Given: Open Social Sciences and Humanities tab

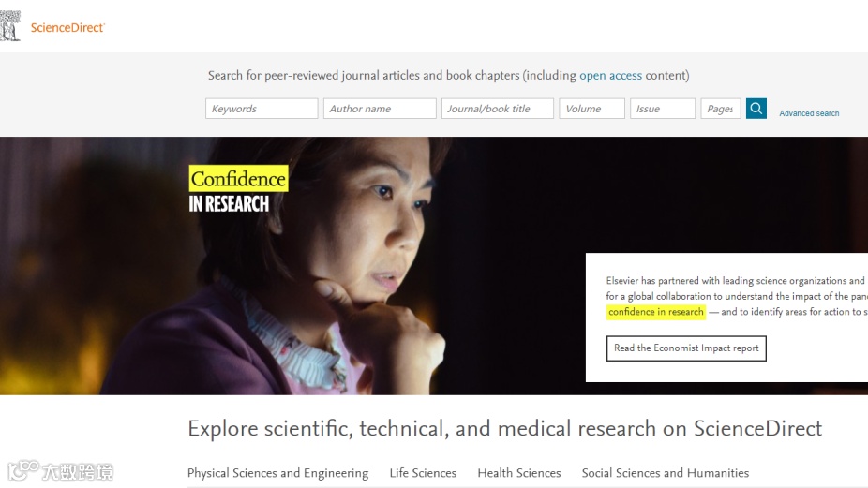Looking at the screenshot, I should (666, 473).
